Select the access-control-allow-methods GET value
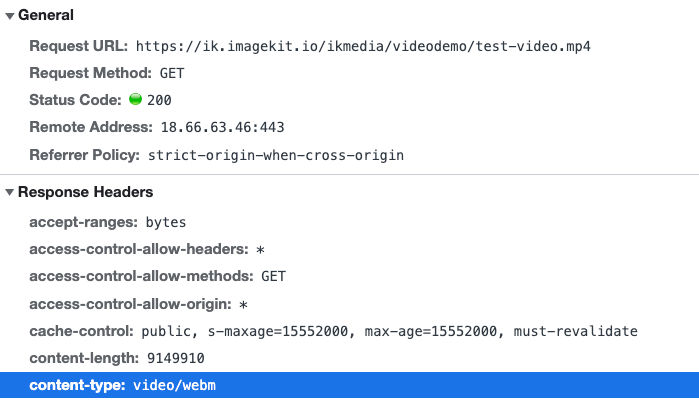This screenshot has height=405, width=699. (273, 277)
